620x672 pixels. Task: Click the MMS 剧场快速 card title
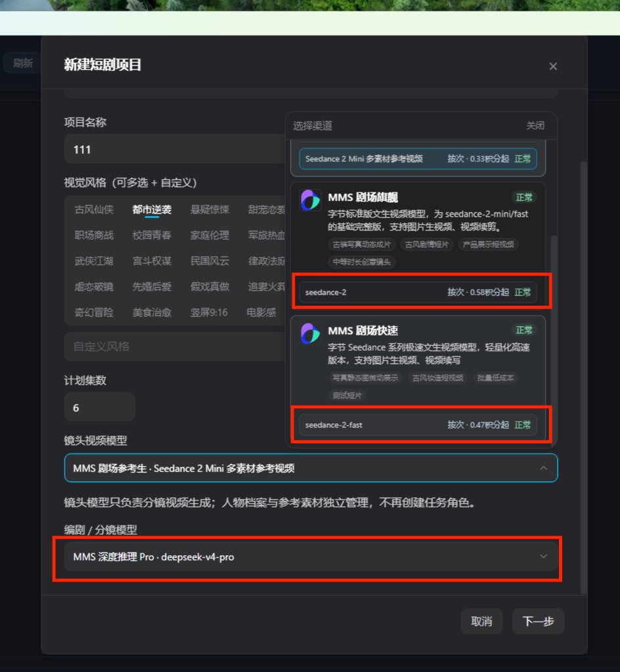[x=363, y=331]
